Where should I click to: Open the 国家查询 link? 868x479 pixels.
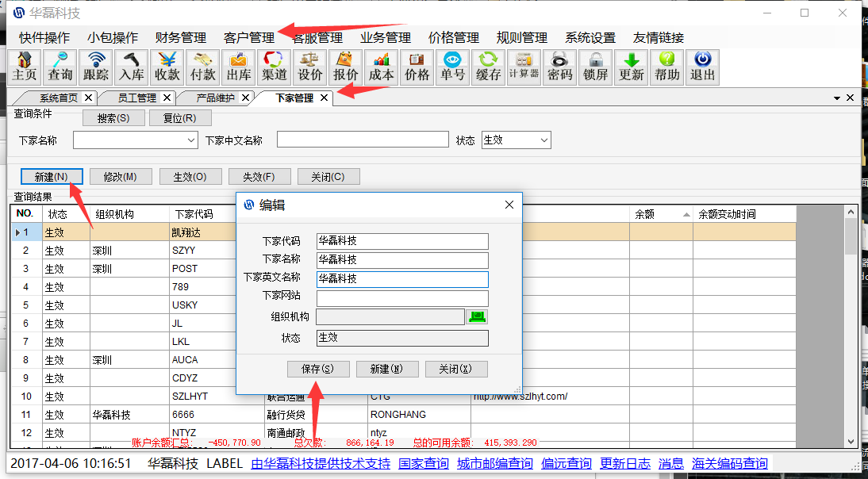tap(423, 464)
